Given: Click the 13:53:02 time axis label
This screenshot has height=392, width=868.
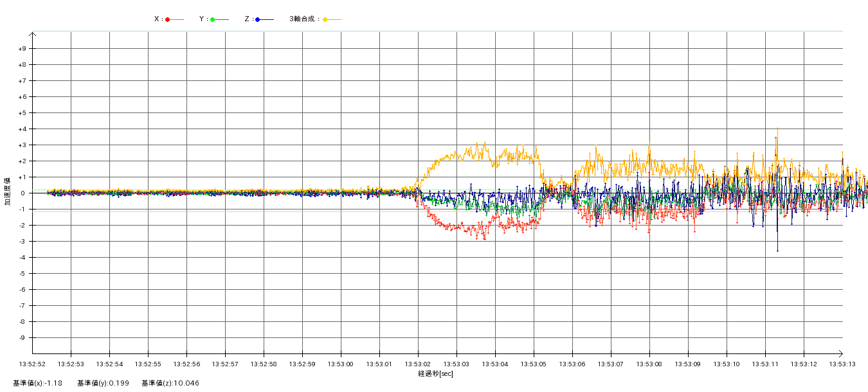Looking at the screenshot, I should (418, 364).
